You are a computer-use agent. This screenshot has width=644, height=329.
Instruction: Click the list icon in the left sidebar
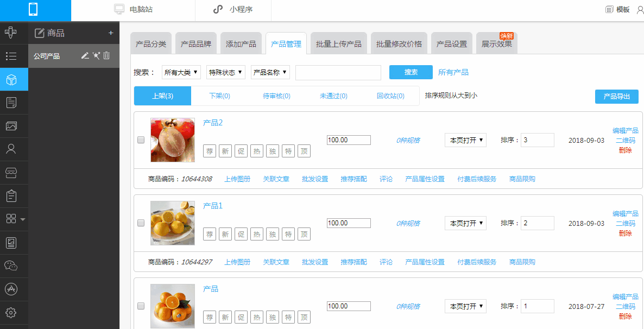click(x=11, y=56)
